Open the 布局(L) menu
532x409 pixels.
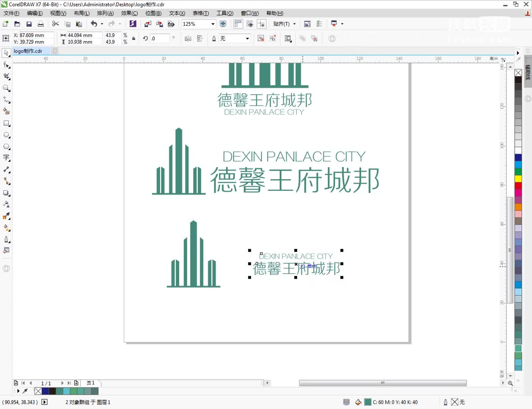(x=82, y=13)
